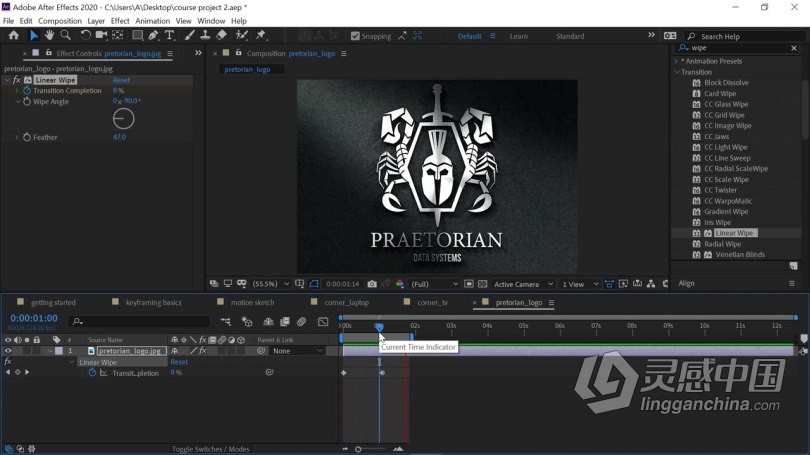Switch to the corner_laptop tab

coord(347,303)
